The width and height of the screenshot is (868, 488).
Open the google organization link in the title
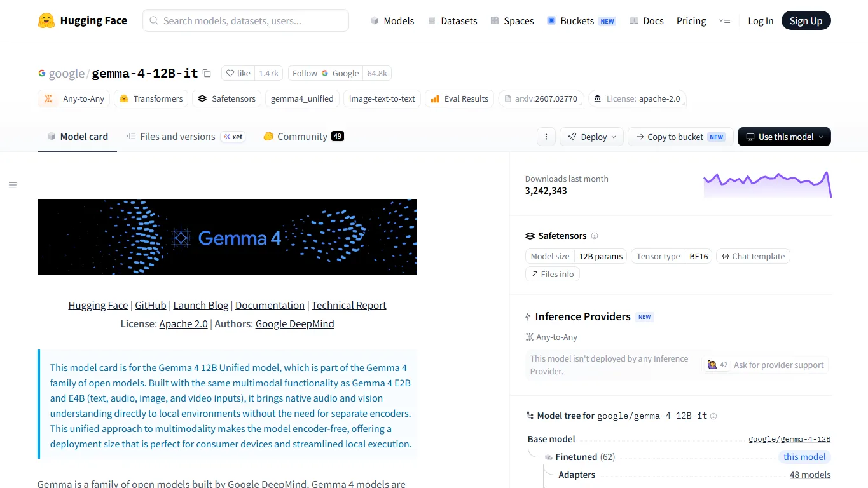click(x=66, y=73)
